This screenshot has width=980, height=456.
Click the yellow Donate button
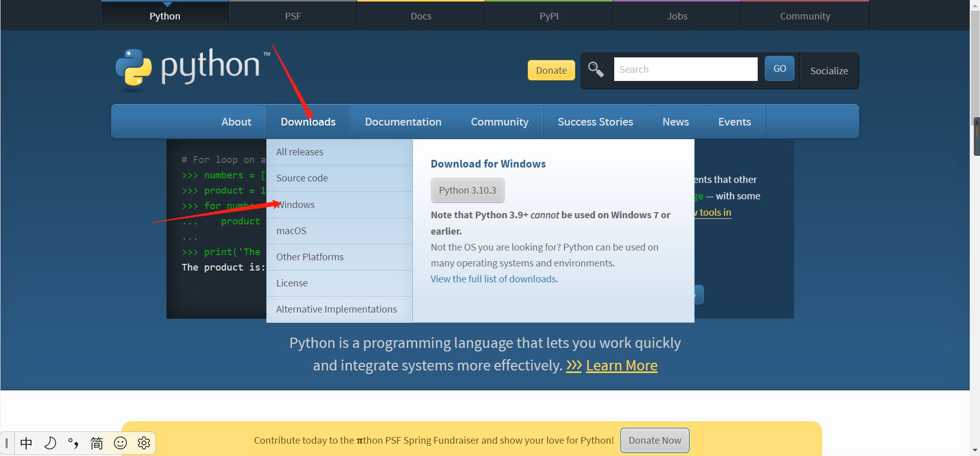[551, 70]
